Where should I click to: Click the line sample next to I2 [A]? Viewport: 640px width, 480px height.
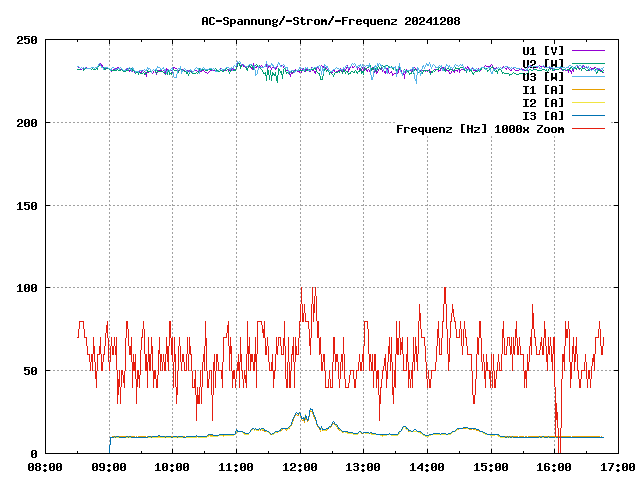pyautogui.click(x=588, y=102)
